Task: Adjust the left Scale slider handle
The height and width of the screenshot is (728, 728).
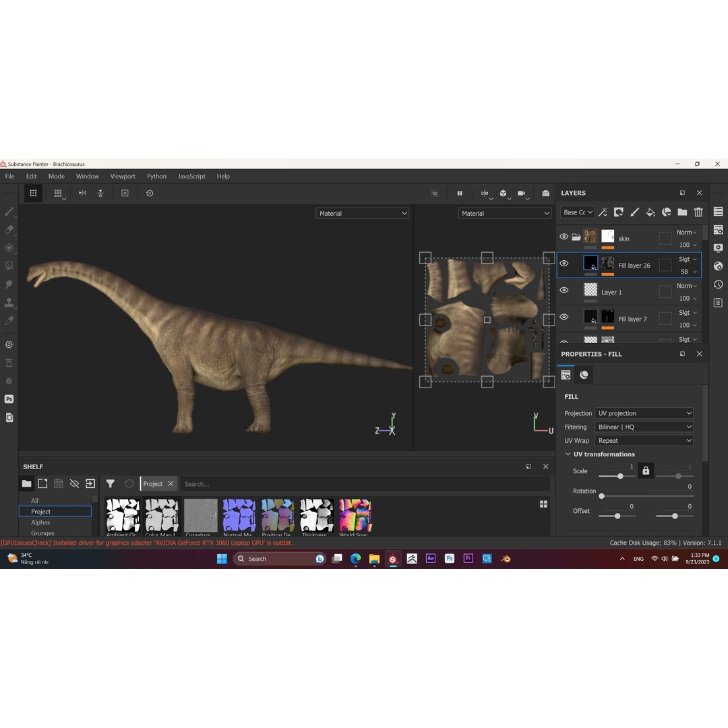Action: click(620, 477)
